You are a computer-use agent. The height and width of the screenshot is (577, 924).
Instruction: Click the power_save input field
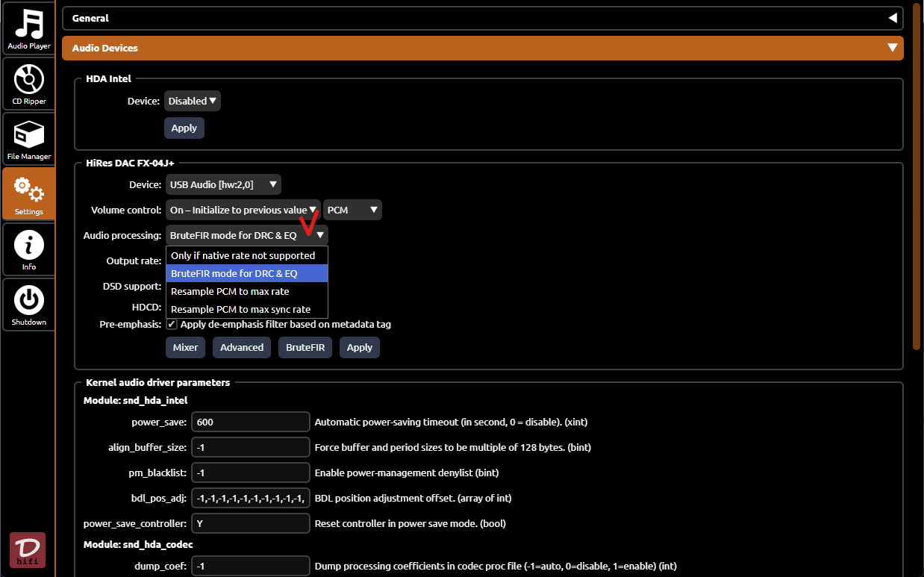pos(250,422)
